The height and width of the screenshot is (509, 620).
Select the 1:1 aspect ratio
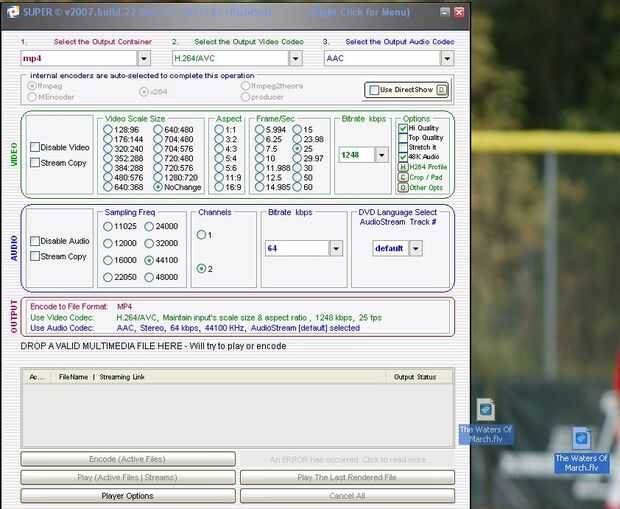point(219,130)
